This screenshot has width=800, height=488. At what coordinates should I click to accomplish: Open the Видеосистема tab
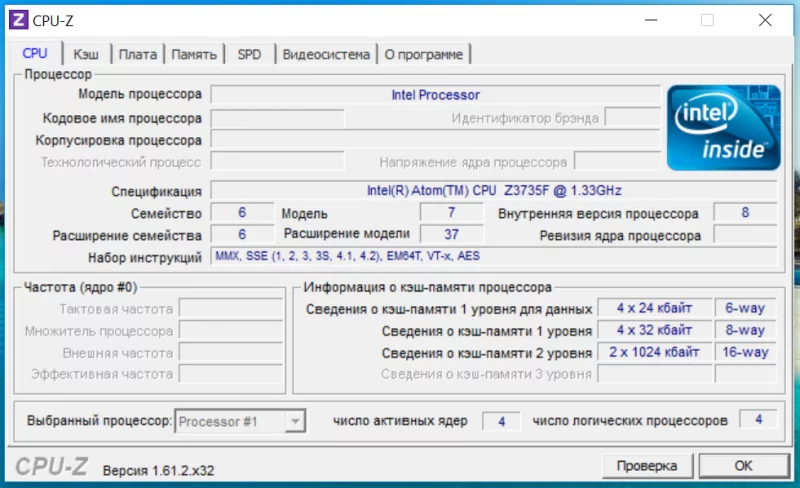tap(326, 54)
